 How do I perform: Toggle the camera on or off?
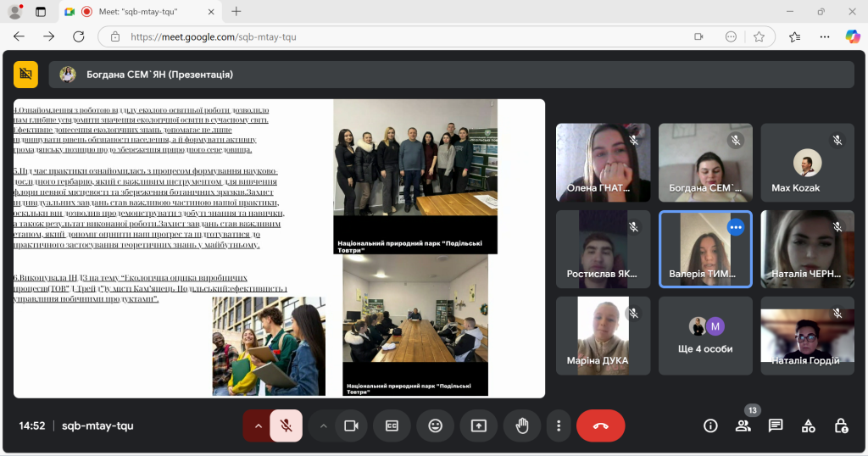click(350, 425)
